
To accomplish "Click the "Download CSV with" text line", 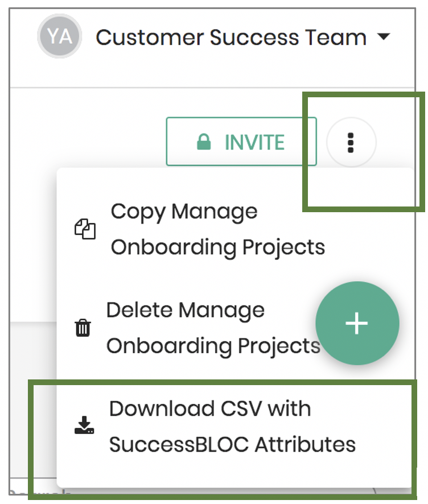I will click(210, 409).
